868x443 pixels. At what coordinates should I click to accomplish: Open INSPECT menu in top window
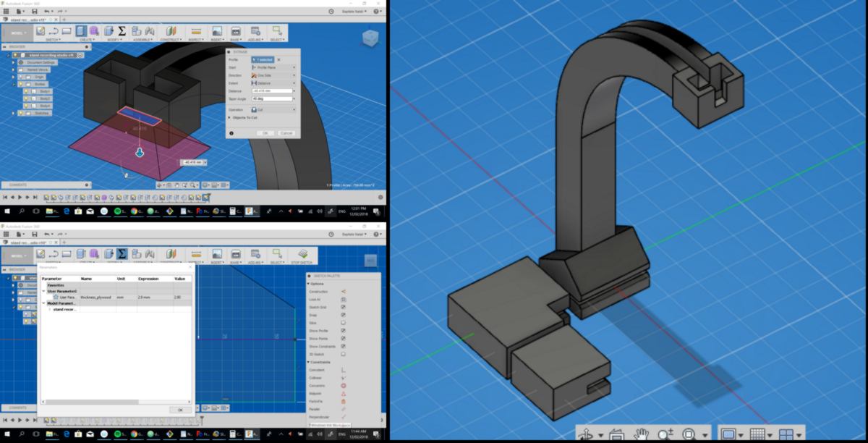pyautogui.click(x=195, y=40)
